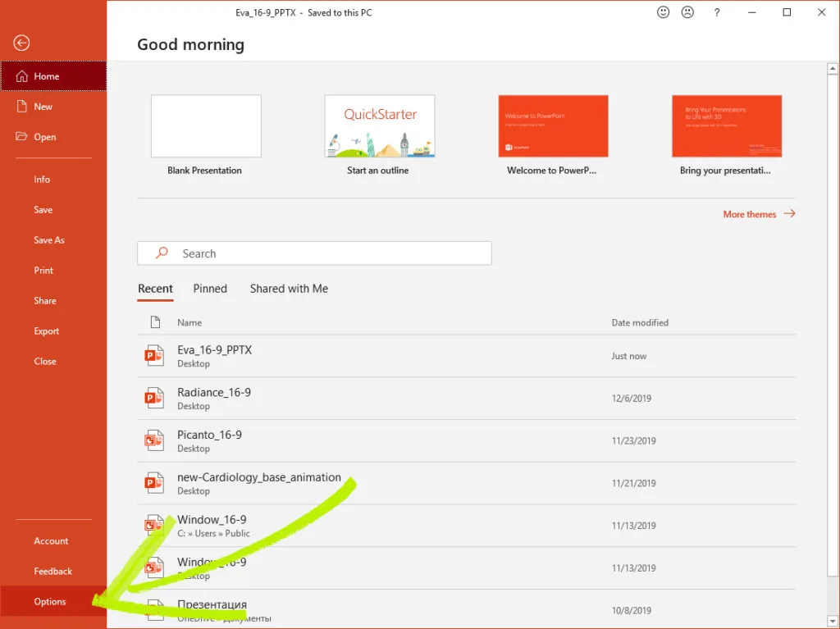
Task: Choose Open in the sidebar
Action: [53, 137]
